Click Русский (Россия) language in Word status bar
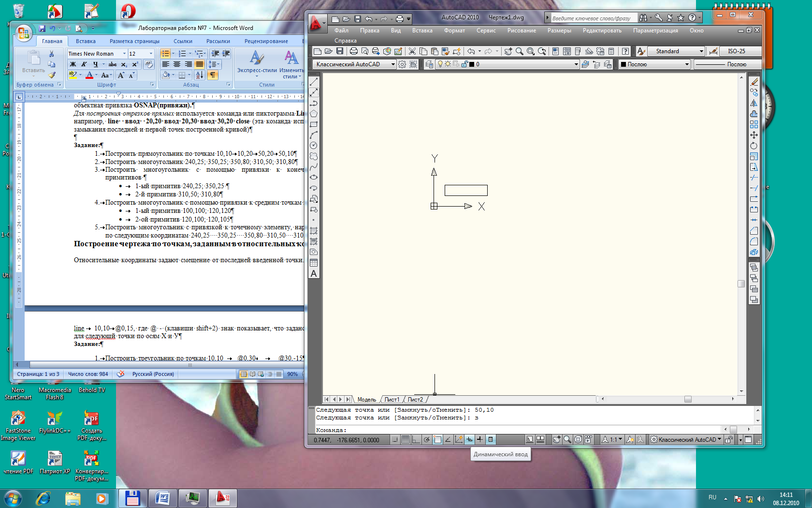 [153, 374]
